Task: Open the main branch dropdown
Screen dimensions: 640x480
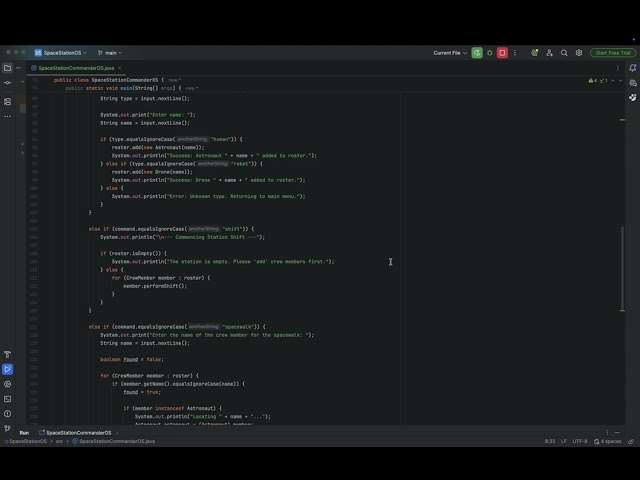Action: (110, 53)
